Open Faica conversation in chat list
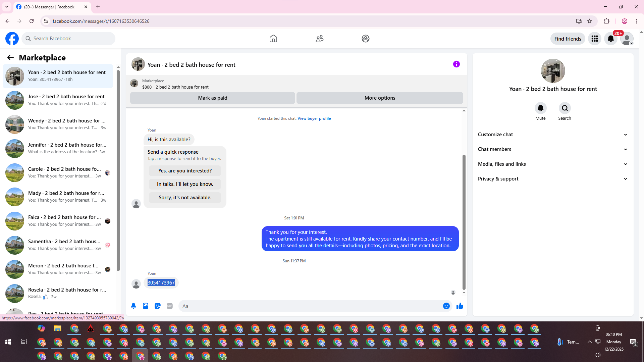 point(58,221)
